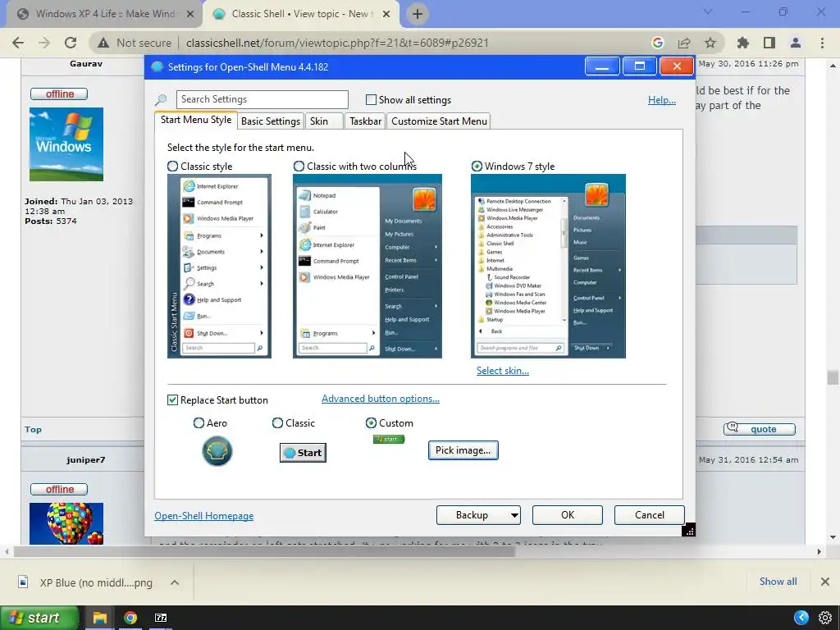The height and width of the screenshot is (630, 840).
Task: Close the Windows XP 4 Life tab
Action: click(x=189, y=14)
